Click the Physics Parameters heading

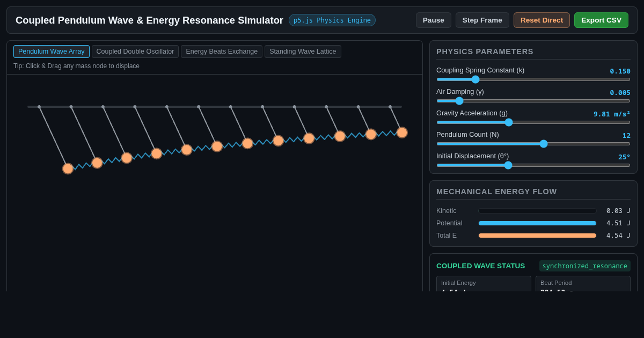pos(485,52)
